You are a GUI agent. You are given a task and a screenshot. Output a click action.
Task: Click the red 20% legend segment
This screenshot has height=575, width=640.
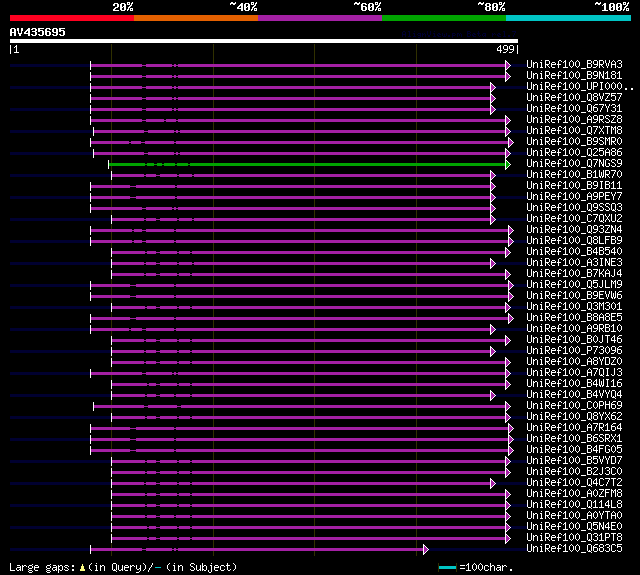[72, 18]
